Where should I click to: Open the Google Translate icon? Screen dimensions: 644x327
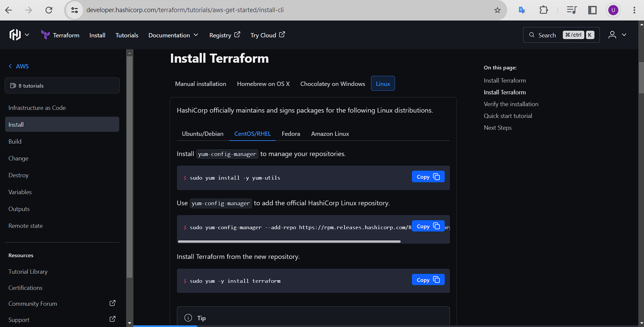tap(522, 10)
